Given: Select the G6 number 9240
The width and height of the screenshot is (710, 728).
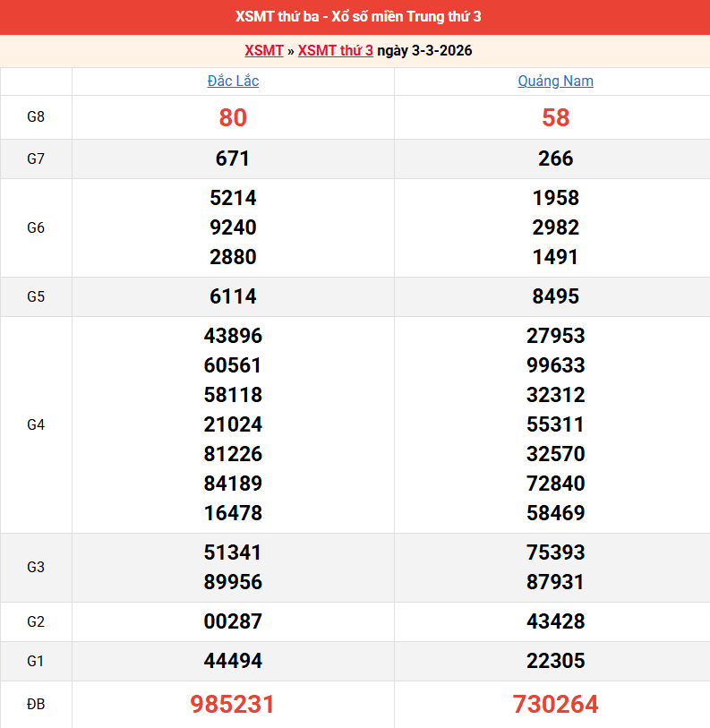Looking at the screenshot, I should point(233,227).
